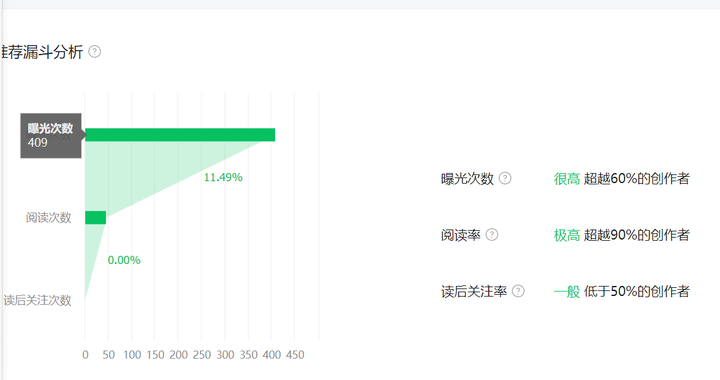Click the 曝光次数 409 tooltip box
Image resolution: width=720 pixels, height=380 pixels.
[51, 135]
